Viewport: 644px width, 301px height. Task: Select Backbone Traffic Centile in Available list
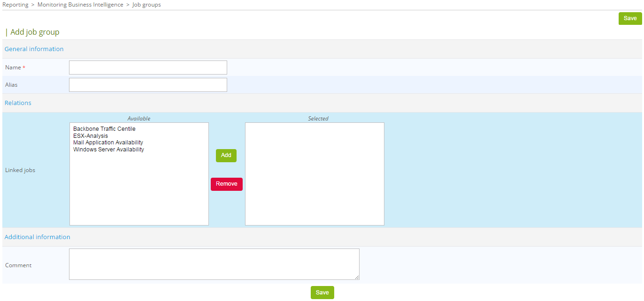(104, 128)
